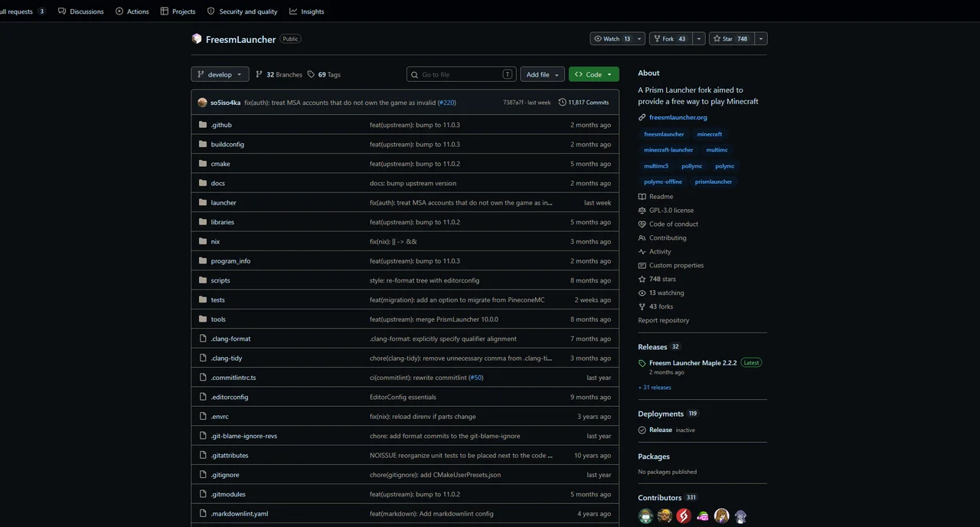980x527 pixels.
Task: Click folder icon next to launcher
Action: tap(203, 203)
